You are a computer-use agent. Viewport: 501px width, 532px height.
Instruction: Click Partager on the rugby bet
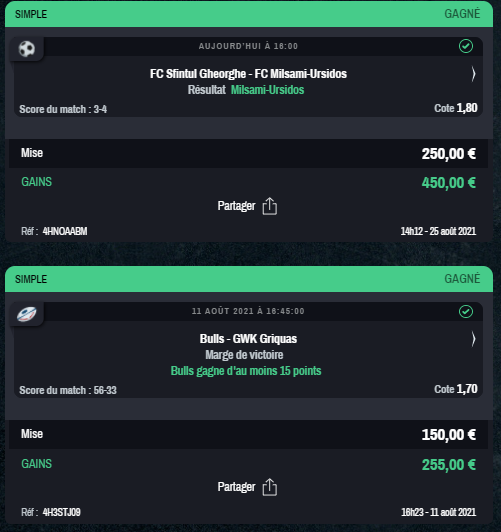coord(236,487)
